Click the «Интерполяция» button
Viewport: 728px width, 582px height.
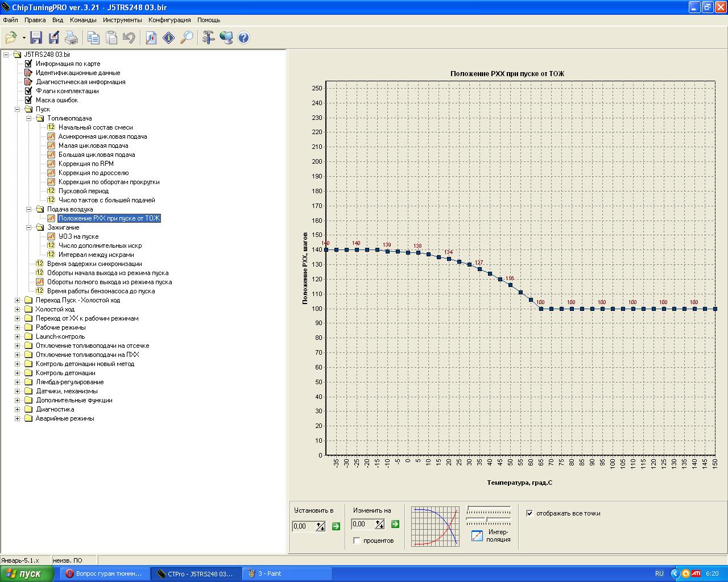[x=477, y=535]
